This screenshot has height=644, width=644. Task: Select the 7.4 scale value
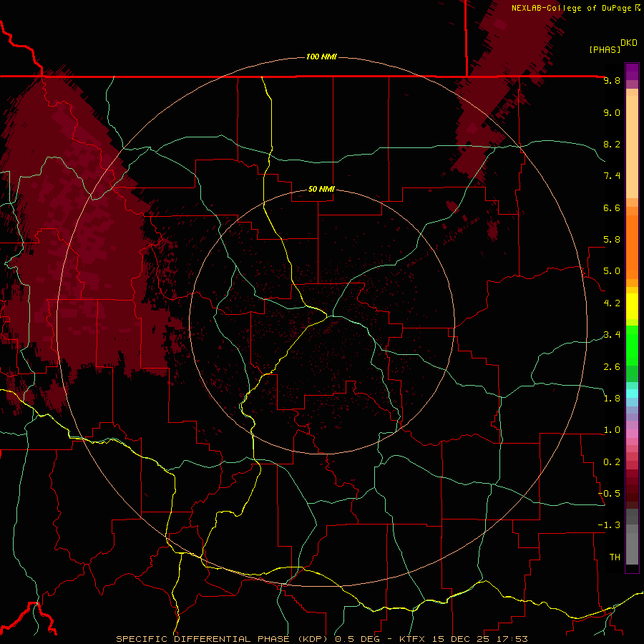point(612,176)
